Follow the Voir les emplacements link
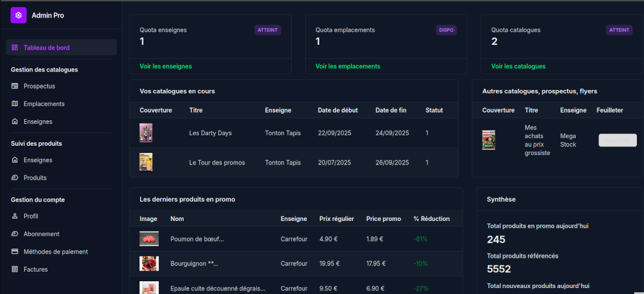The width and height of the screenshot is (644, 294). click(x=348, y=66)
